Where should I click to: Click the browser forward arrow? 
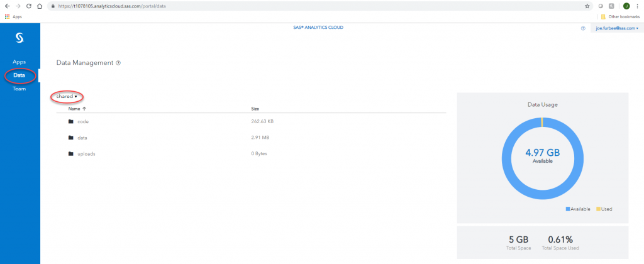(18, 6)
